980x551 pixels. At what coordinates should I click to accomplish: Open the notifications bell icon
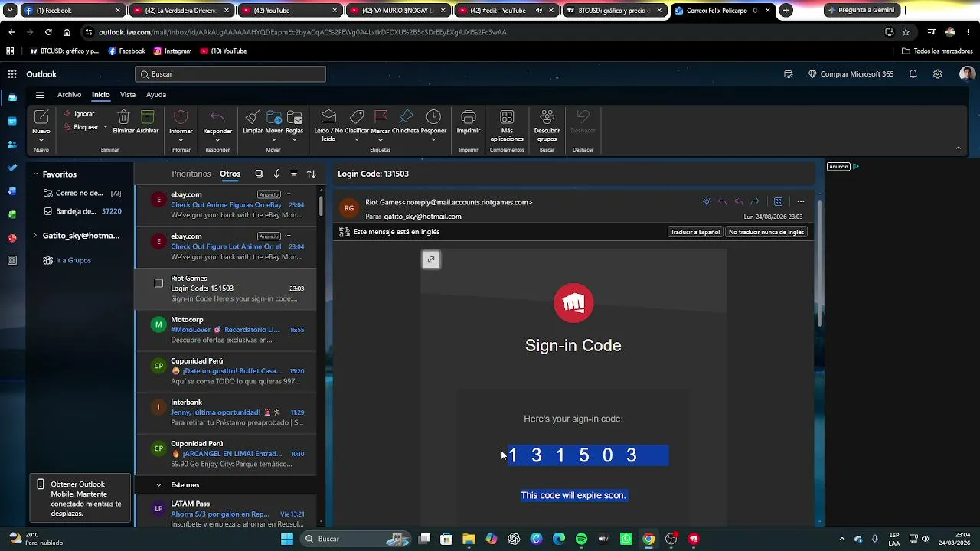(x=913, y=74)
